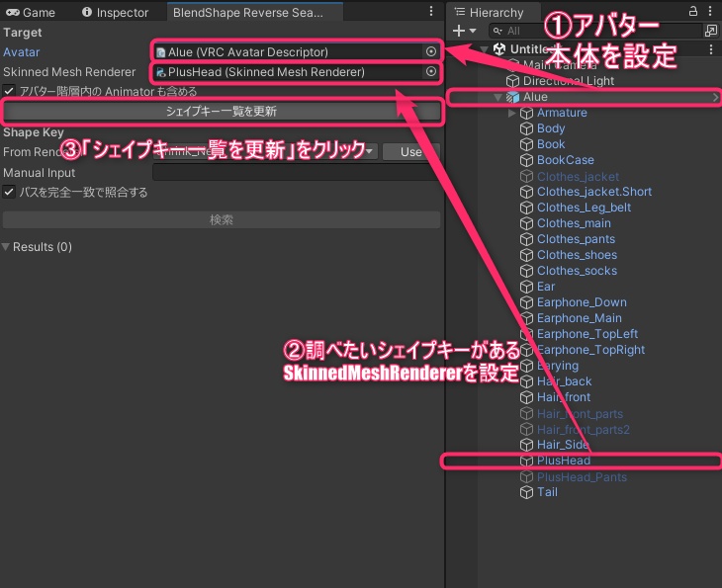This screenshot has height=588, width=722.
Task: Open the Untitled scene row options menu
Action: 711,48
